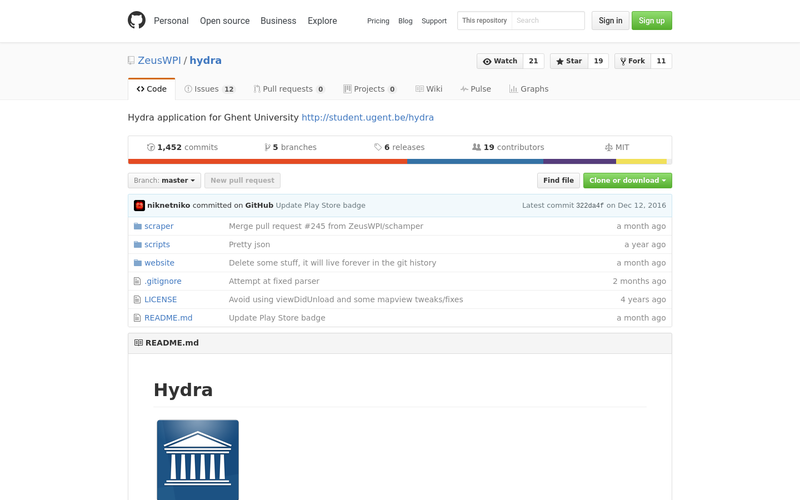Open the #245 pull request merge message
The height and width of the screenshot is (500, 800).
coord(326,226)
